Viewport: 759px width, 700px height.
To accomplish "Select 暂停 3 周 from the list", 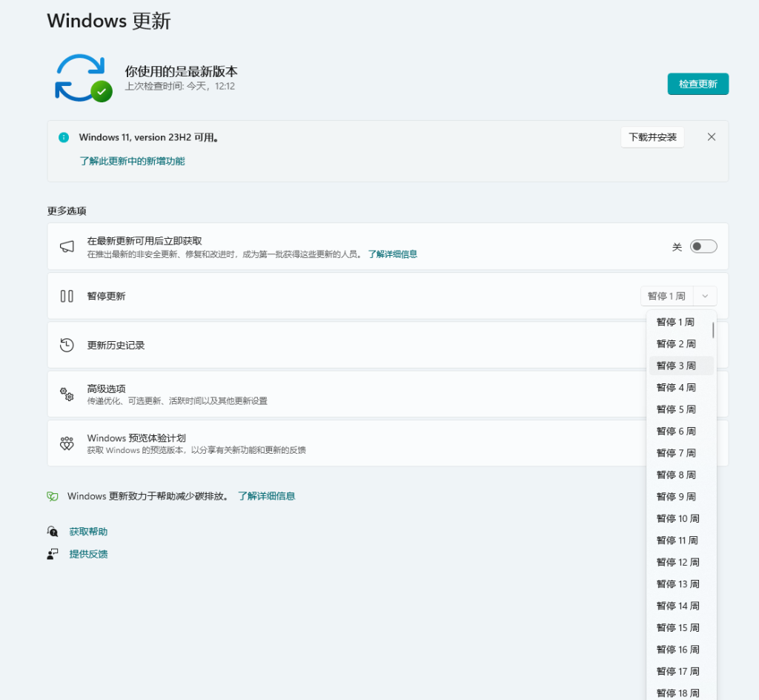I will pos(676,366).
